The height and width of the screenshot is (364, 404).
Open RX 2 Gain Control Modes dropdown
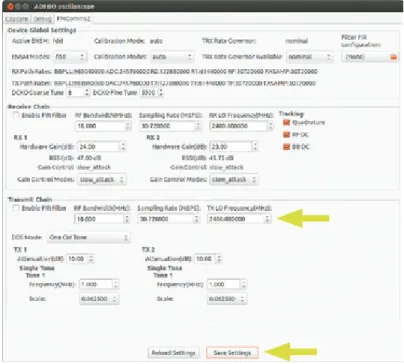(x=234, y=180)
